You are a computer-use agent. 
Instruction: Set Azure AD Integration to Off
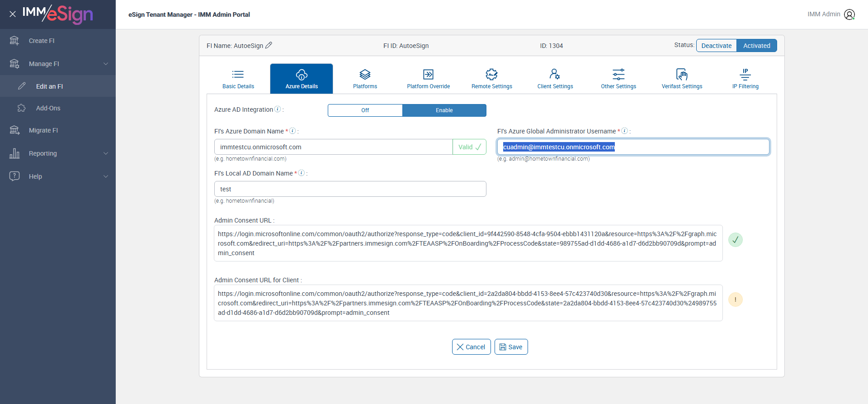tap(365, 110)
